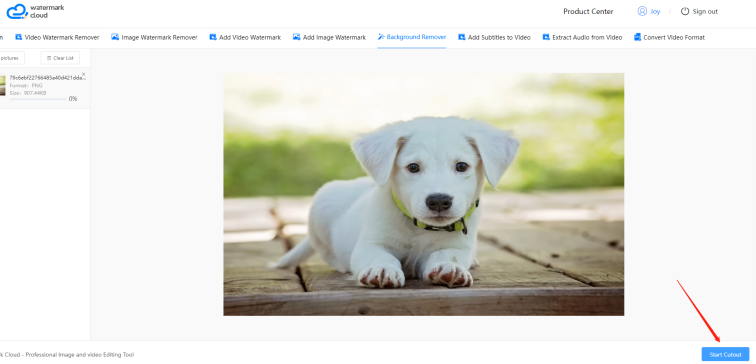This screenshot has height=364, width=756.
Task: Remove the PNG file from the list
Action: 83,75
